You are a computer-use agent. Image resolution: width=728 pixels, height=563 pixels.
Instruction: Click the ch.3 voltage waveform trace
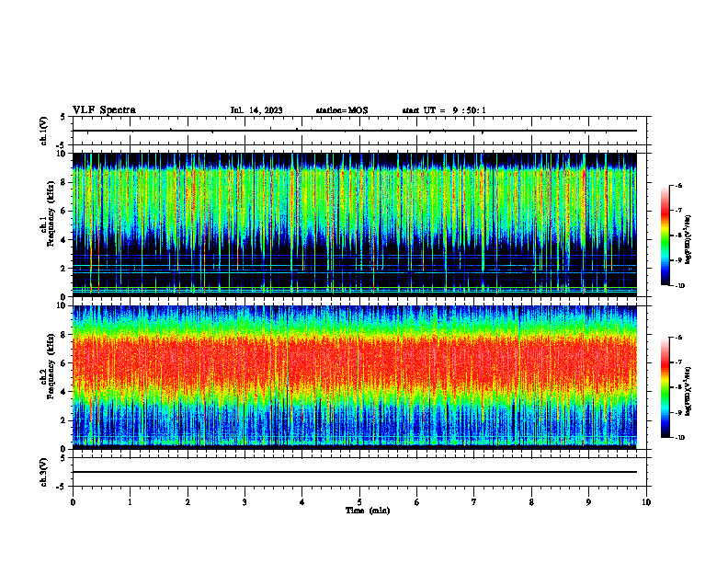tap(355, 472)
